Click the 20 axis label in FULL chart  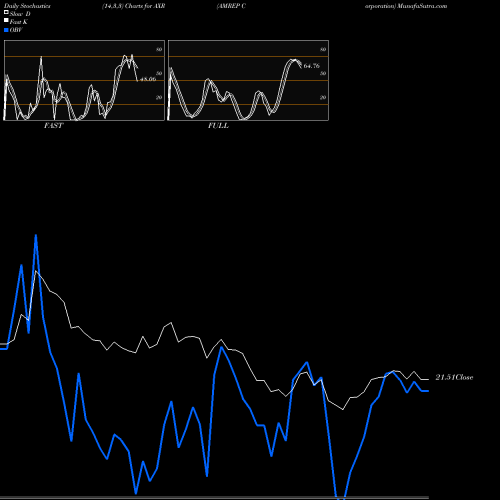323,98
